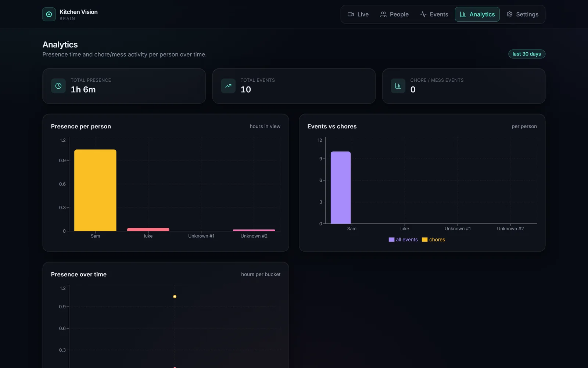
Task: Open the Settings tab
Action: click(522, 14)
